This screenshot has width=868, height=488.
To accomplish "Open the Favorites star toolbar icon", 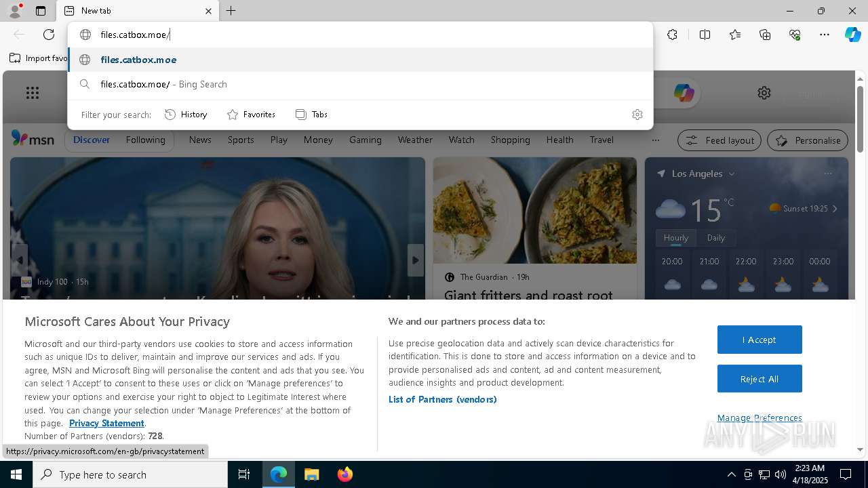I will click(x=735, y=35).
